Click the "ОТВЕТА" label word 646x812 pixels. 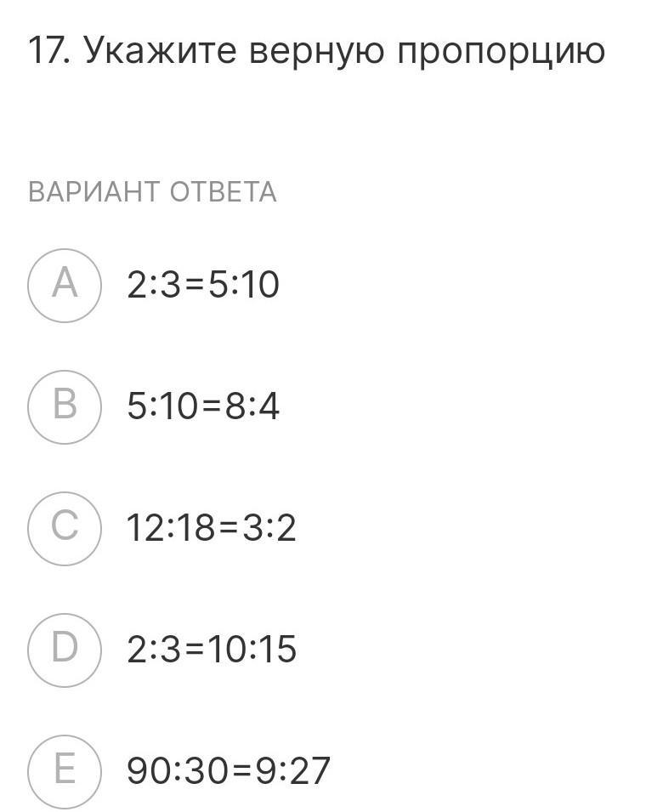(224, 192)
